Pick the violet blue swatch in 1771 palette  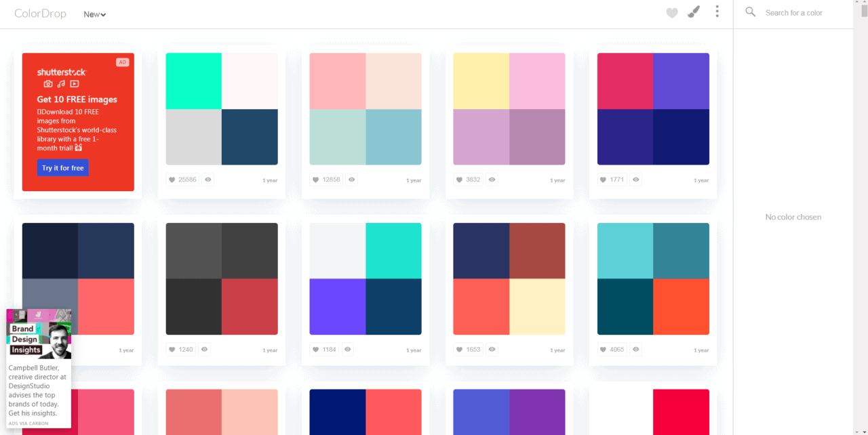point(681,81)
